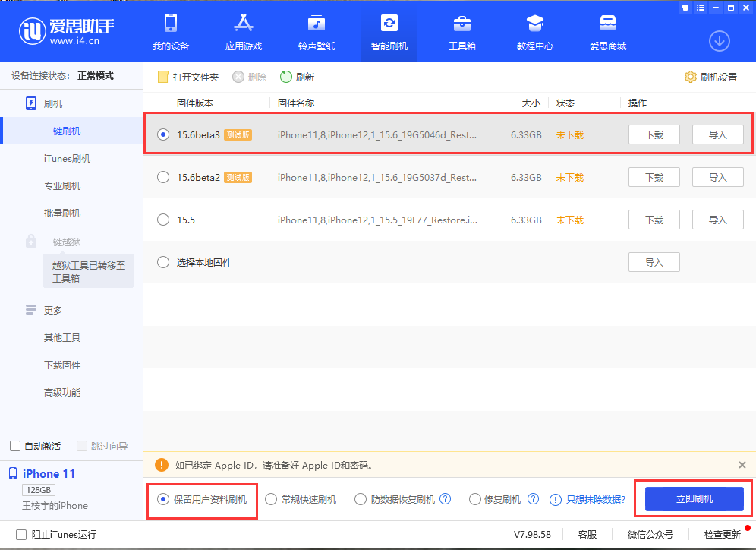Open the 教程中心 section
This screenshot has height=550, width=756.
pyautogui.click(x=534, y=32)
